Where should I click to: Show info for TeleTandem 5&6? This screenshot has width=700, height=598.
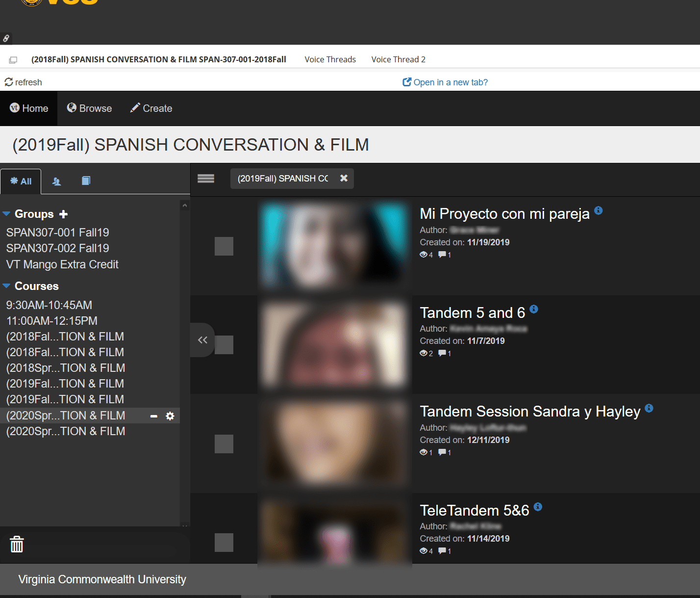[x=538, y=507]
